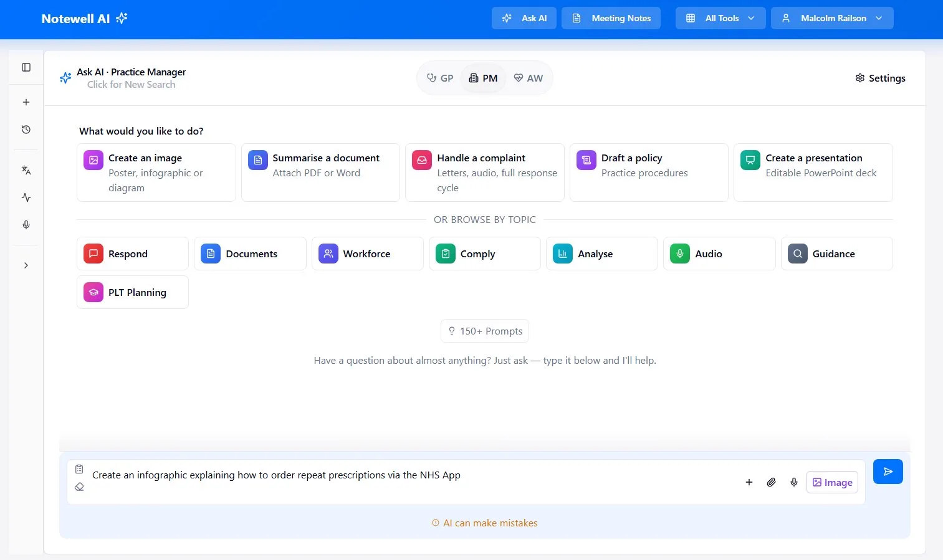Viewport: 943px width, 560px height.
Task: Click the "Click for New Search" text
Action: click(x=131, y=85)
